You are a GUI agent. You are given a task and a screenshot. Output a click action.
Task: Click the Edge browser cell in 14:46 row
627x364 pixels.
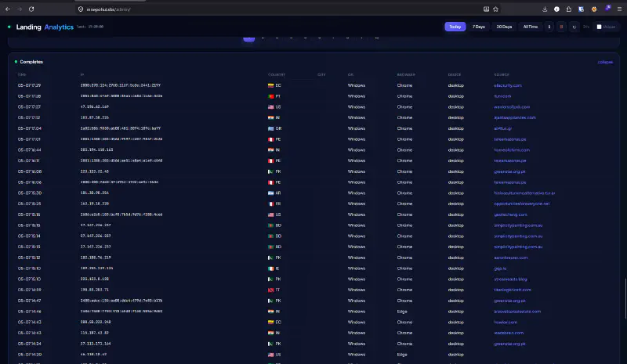(x=402, y=312)
